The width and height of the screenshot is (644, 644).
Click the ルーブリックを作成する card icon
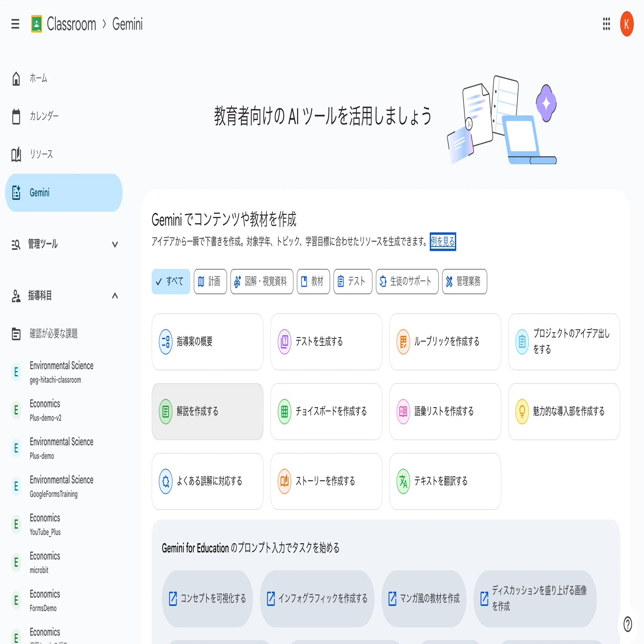tap(403, 342)
